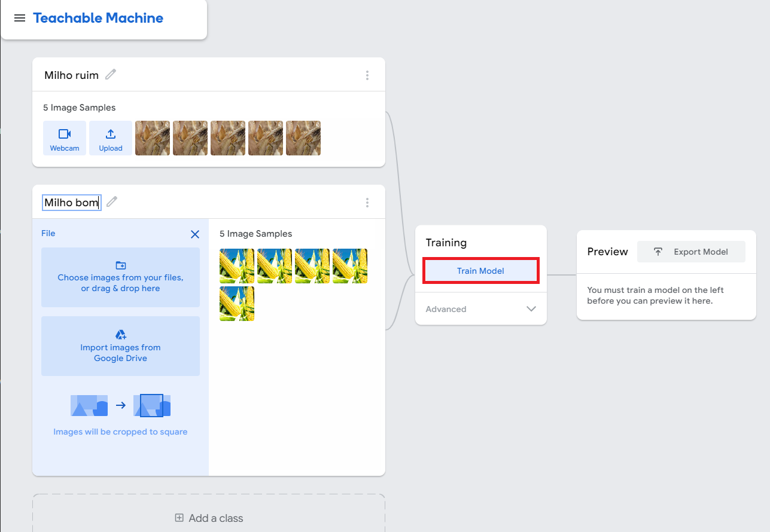Add a class at the bottom
The image size is (770, 532).
pos(209,518)
